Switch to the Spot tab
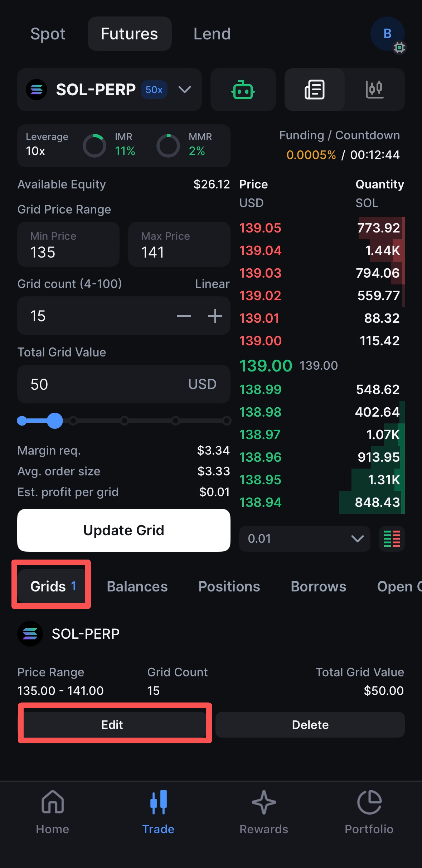Screen dimensions: 422x868 tap(48, 34)
